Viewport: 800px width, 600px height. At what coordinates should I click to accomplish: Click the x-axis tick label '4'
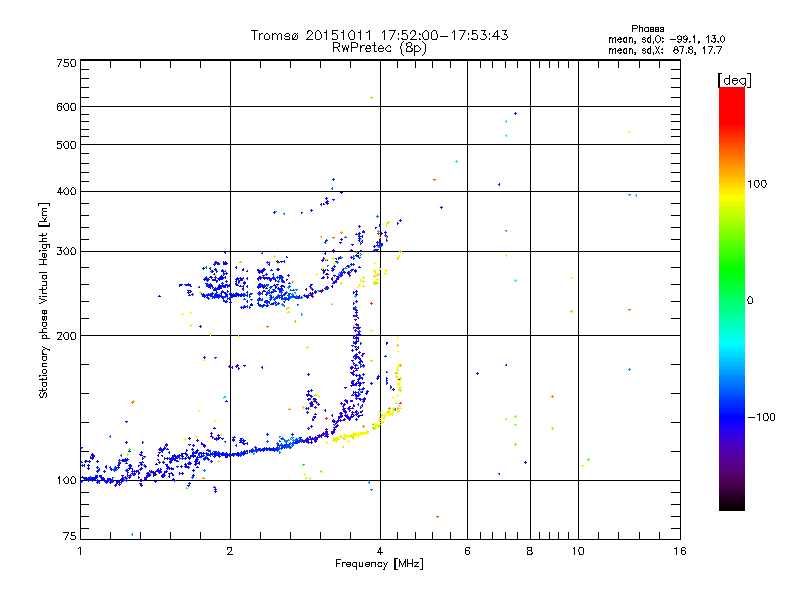pos(380,551)
